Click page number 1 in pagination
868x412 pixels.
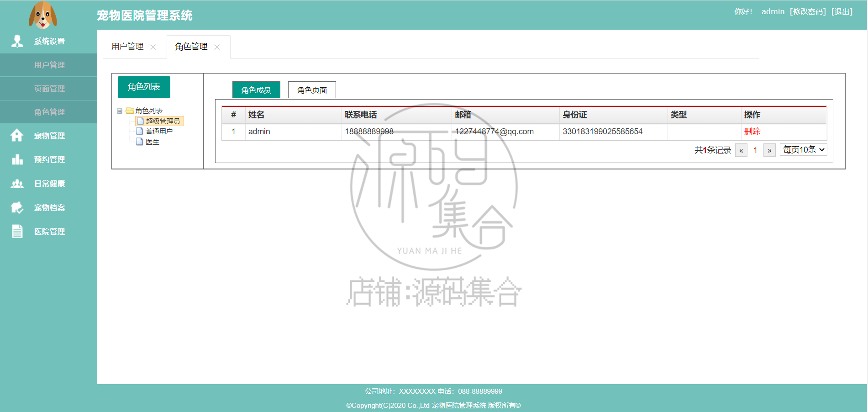755,150
